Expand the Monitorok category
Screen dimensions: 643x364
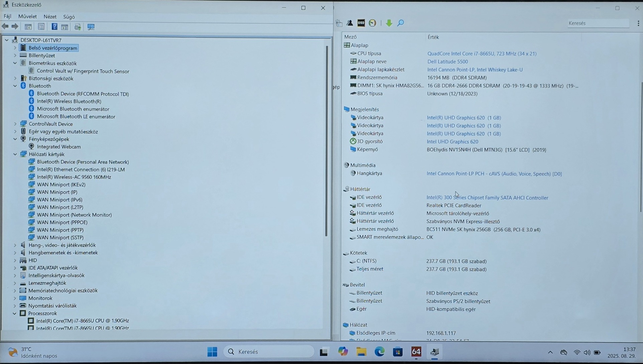[x=15, y=298]
